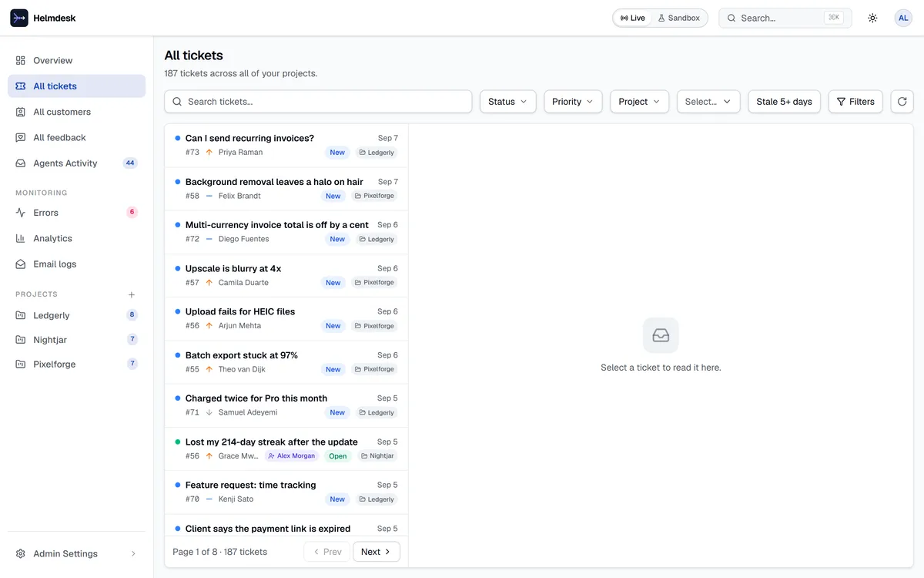Switch to Sandbox mode
This screenshot has height=578, width=924.
(x=679, y=18)
